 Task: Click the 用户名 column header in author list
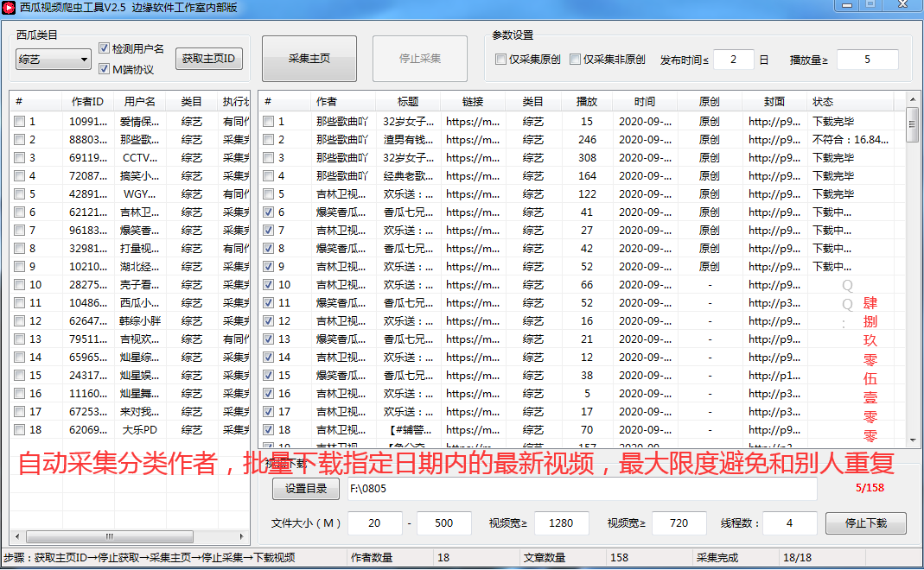tap(140, 101)
